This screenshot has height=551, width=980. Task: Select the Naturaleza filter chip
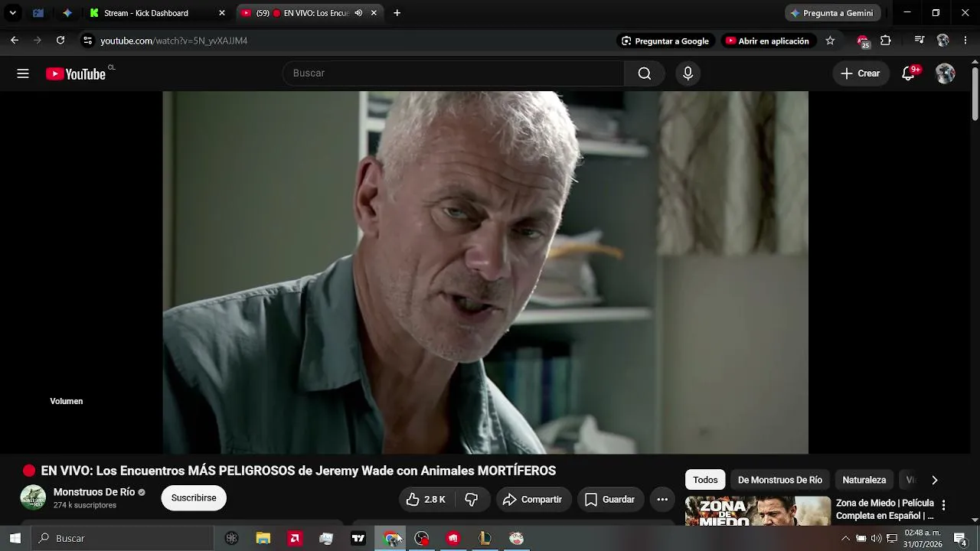[864, 480]
